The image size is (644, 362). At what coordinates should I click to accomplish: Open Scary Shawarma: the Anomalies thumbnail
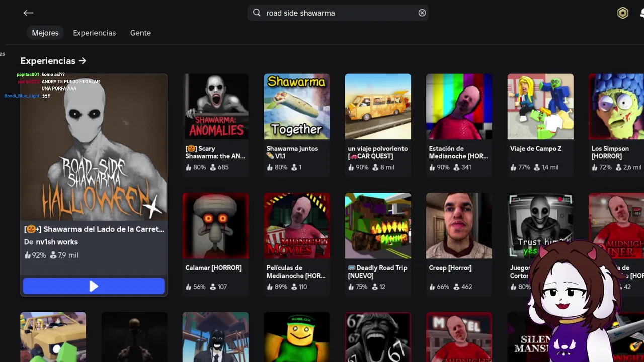215,107
